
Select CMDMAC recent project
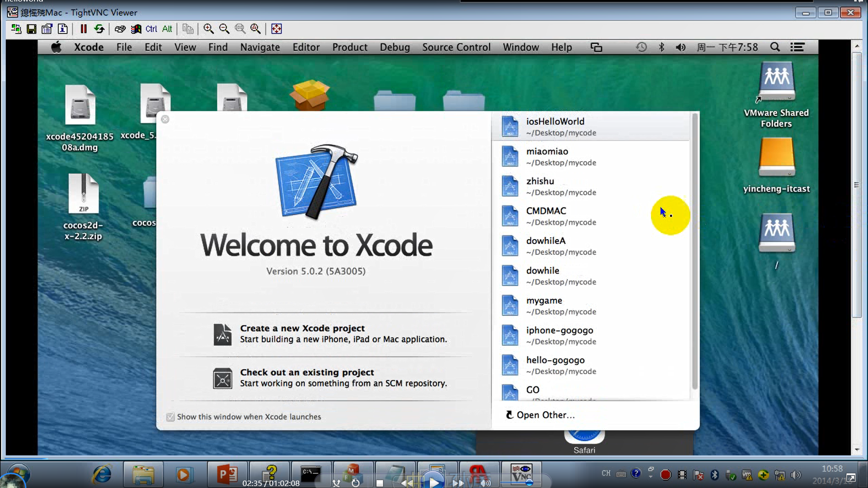point(590,216)
